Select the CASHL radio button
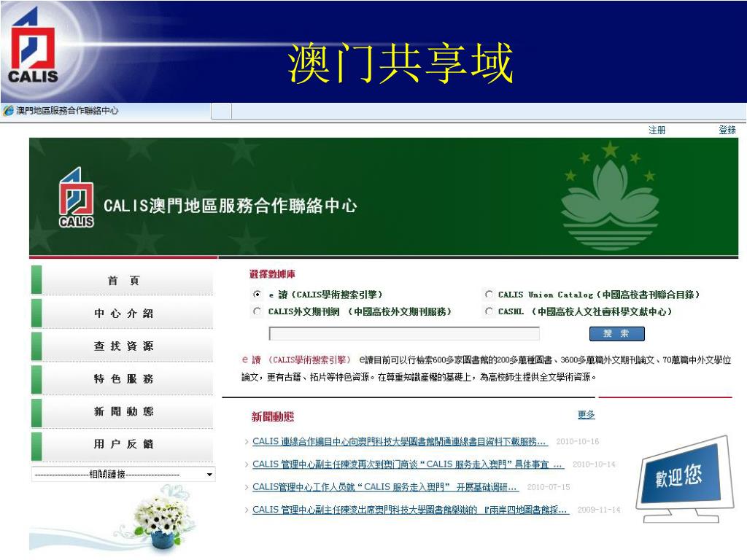747x560 pixels. point(489,311)
